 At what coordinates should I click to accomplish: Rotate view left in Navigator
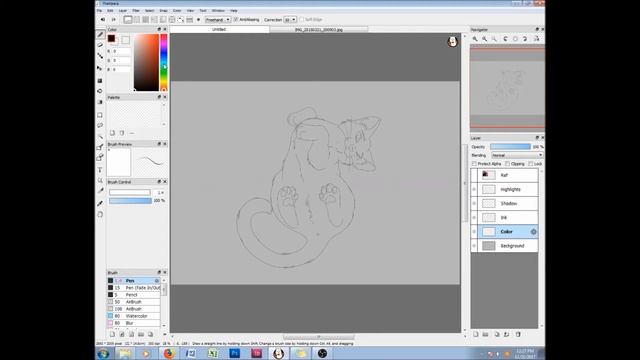click(x=506, y=39)
